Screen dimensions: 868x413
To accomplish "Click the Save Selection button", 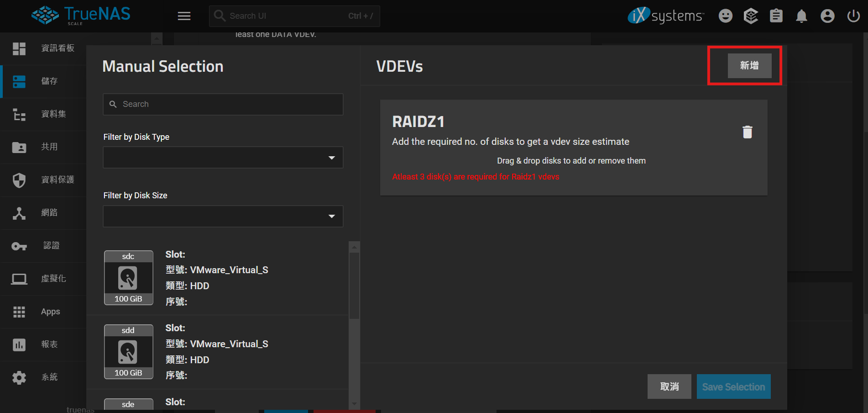I will (733, 387).
